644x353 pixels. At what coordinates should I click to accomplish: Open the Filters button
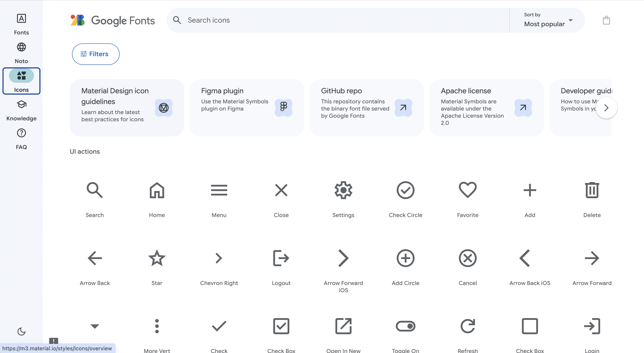(95, 54)
